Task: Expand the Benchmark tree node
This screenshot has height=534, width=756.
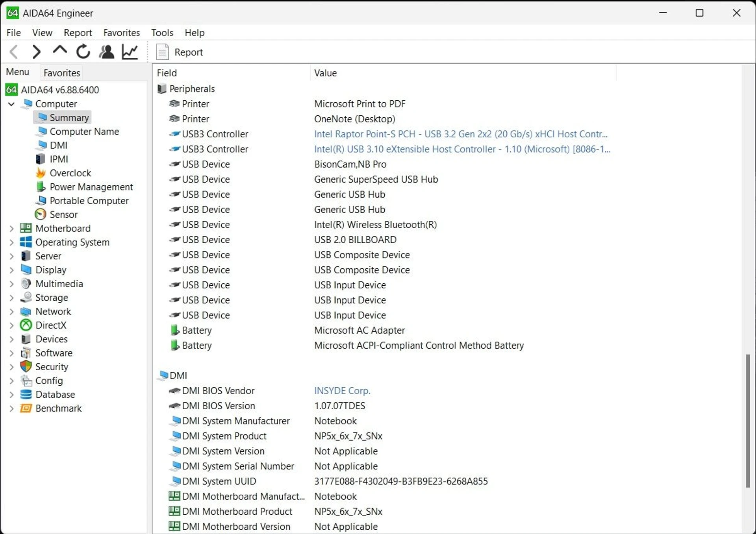Action: pyautogui.click(x=11, y=408)
